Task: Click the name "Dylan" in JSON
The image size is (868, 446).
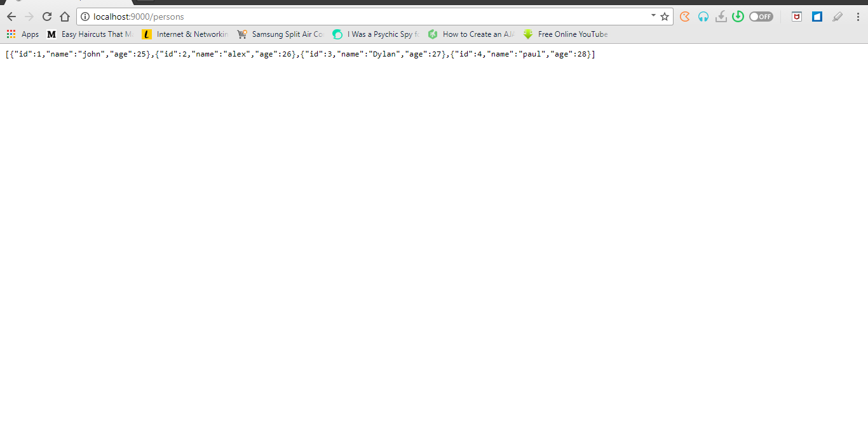Action: (x=384, y=55)
